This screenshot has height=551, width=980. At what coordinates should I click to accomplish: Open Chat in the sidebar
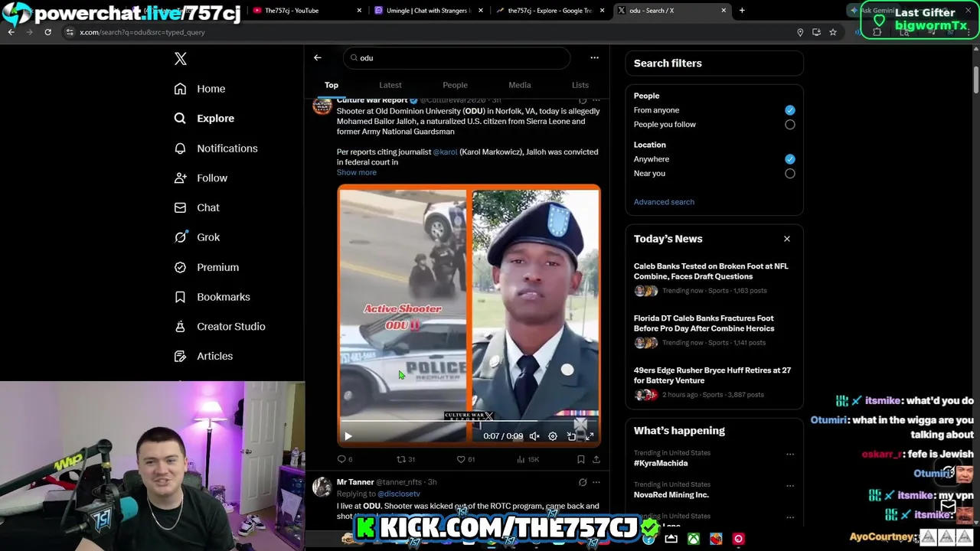[x=197, y=207]
